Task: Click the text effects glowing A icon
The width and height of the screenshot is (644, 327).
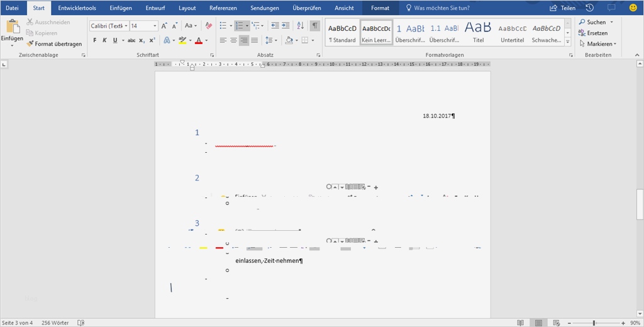Action: pyautogui.click(x=167, y=40)
